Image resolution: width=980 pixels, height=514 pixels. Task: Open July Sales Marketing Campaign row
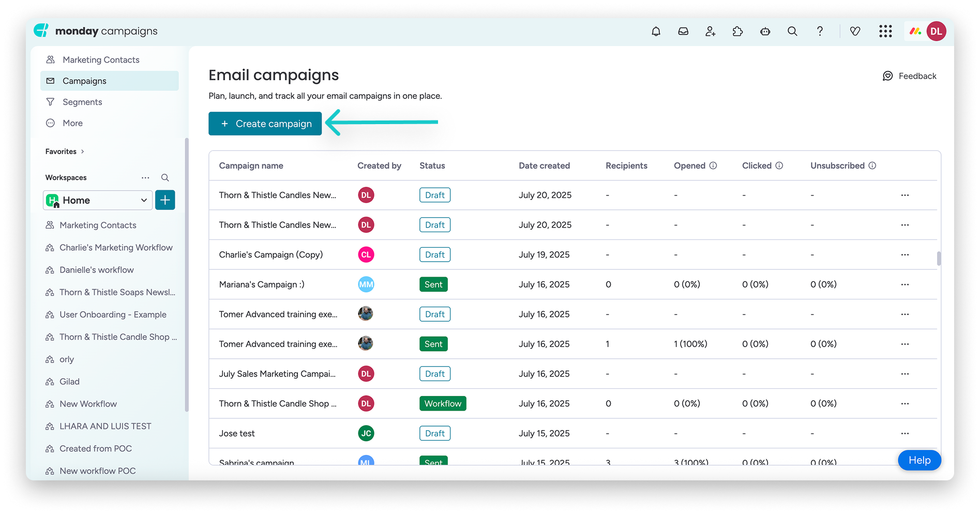click(x=277, y=374)
